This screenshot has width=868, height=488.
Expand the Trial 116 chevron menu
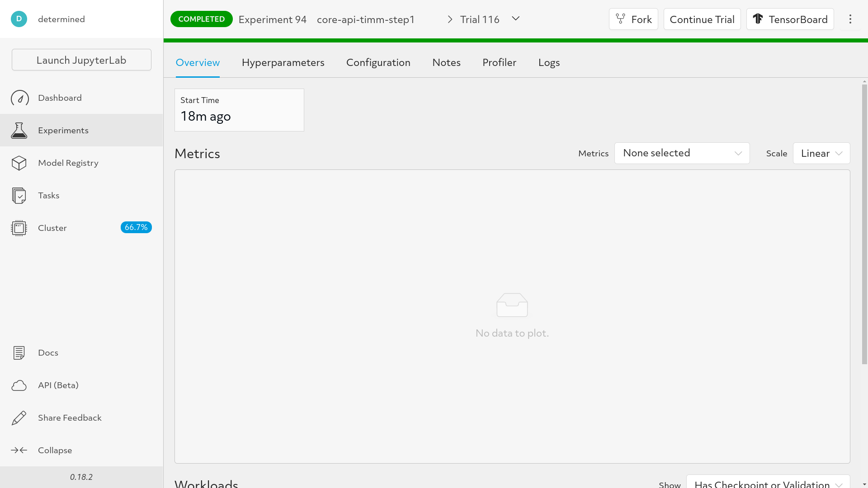tap(516, 19)
